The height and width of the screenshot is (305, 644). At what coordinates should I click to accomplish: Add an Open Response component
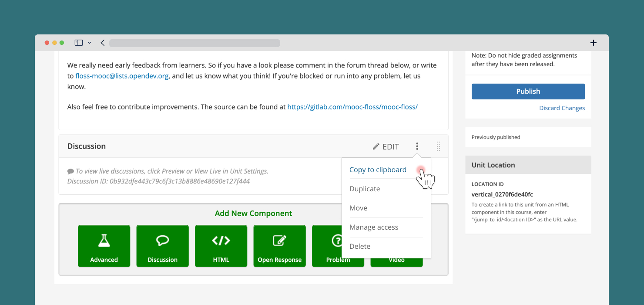(279, 246)
